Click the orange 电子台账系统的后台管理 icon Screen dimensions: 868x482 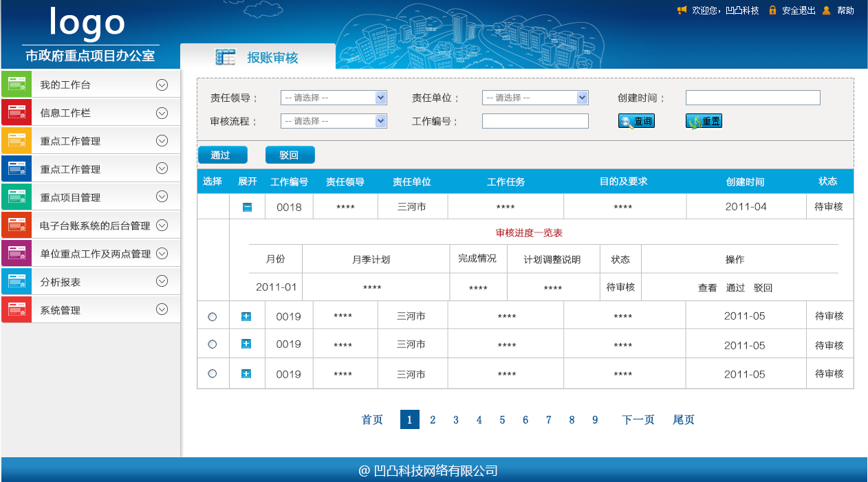click(17, 226)
